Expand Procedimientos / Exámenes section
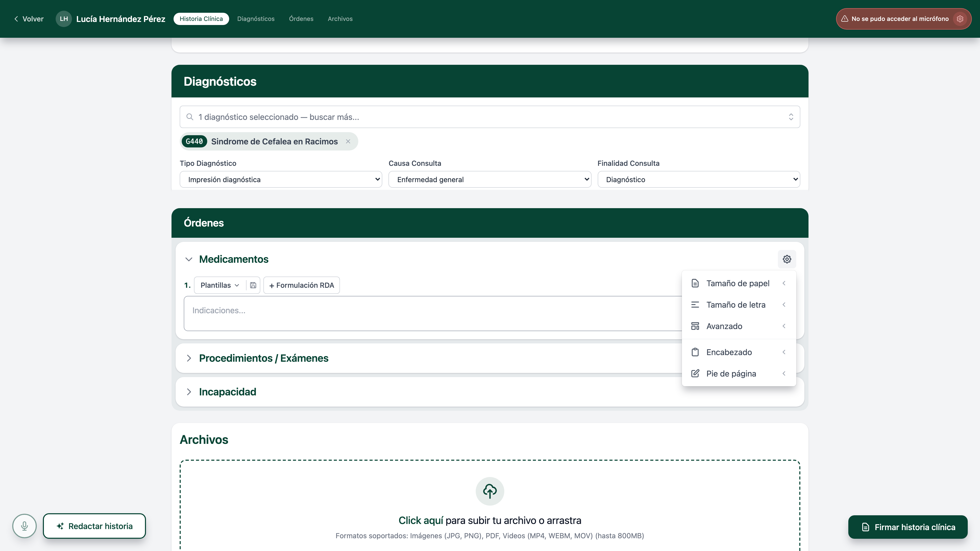Viewport: 980px width, 551px height. (x=189, y=358)
